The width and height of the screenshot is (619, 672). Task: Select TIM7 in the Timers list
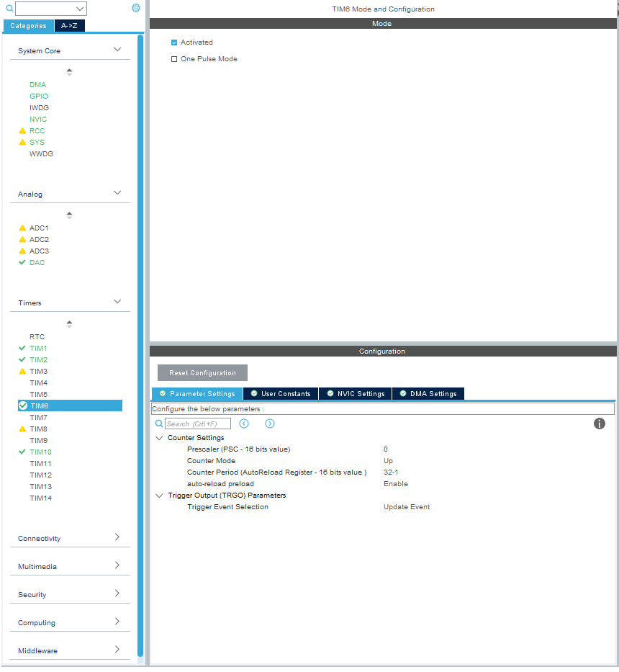(x=39, y=418)
